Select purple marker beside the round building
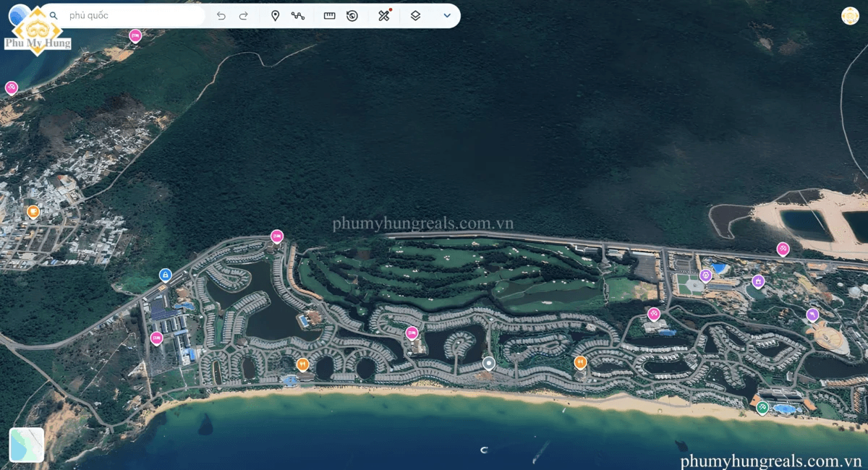868x470 pixels. (x=812, y=315)
